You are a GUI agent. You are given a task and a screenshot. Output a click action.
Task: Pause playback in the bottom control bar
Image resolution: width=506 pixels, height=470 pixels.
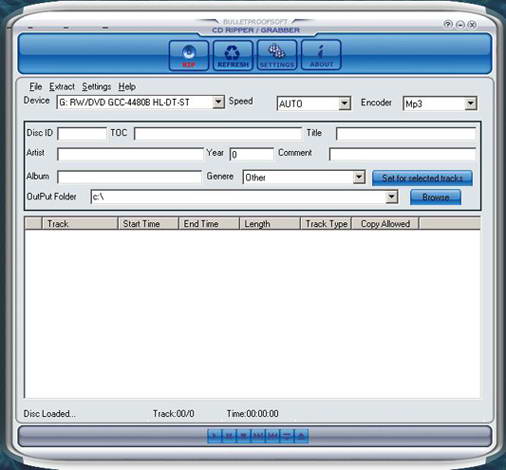click(229, 436)
